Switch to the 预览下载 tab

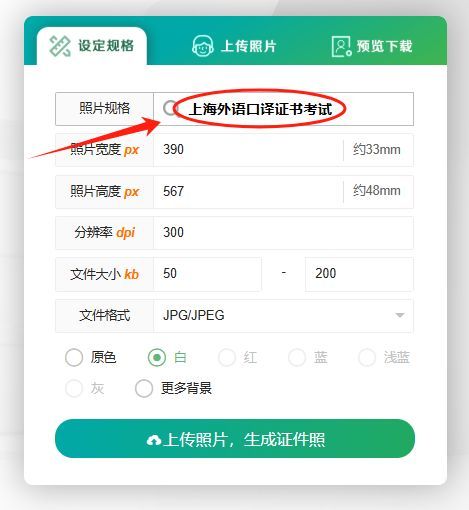point(372,46)
